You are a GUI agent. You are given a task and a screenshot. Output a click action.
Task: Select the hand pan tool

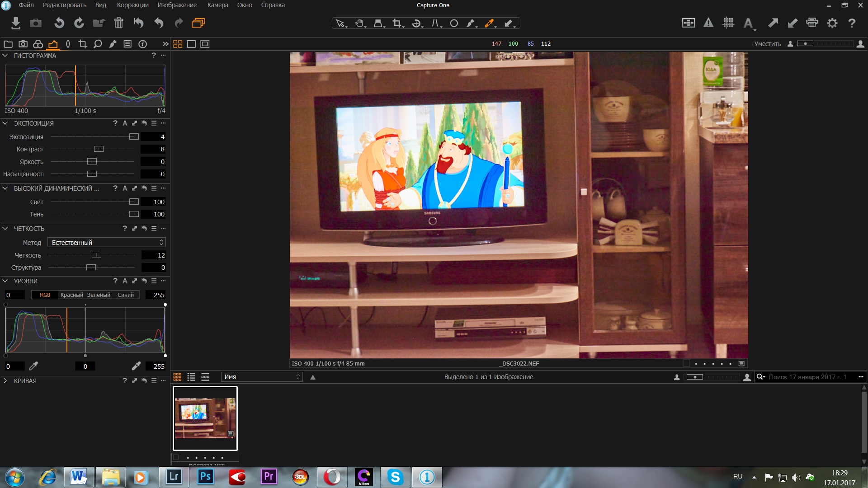pos(359,23)
